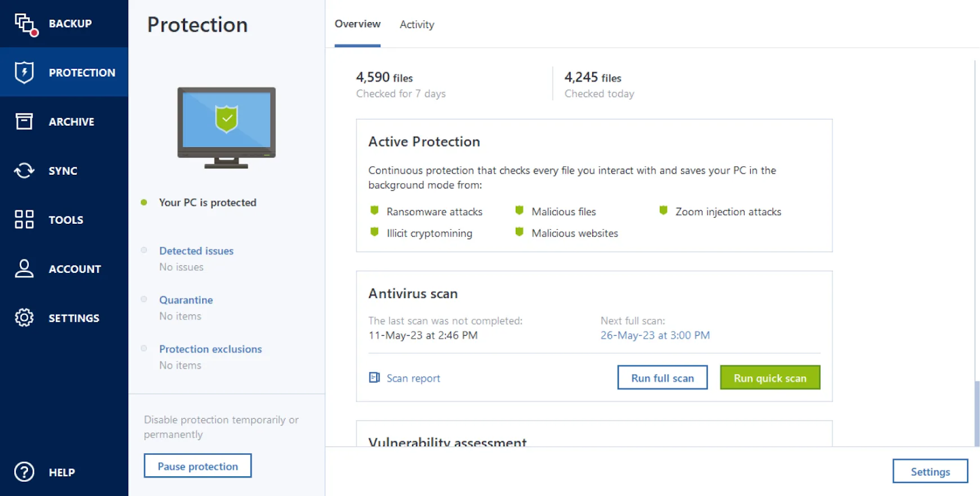Click the Sync arrows icon
Image resolution: width=980 pixels, height=496 pixels.
click(x=24, y=170)
